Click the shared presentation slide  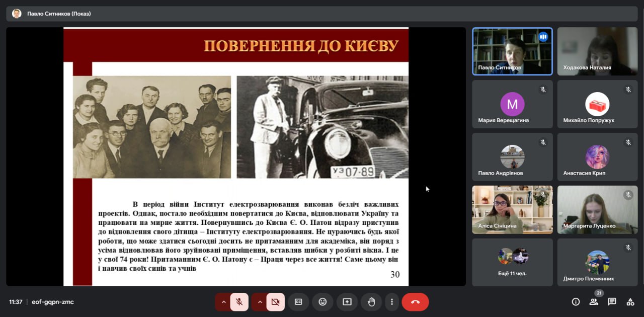[x=235, y=156]
